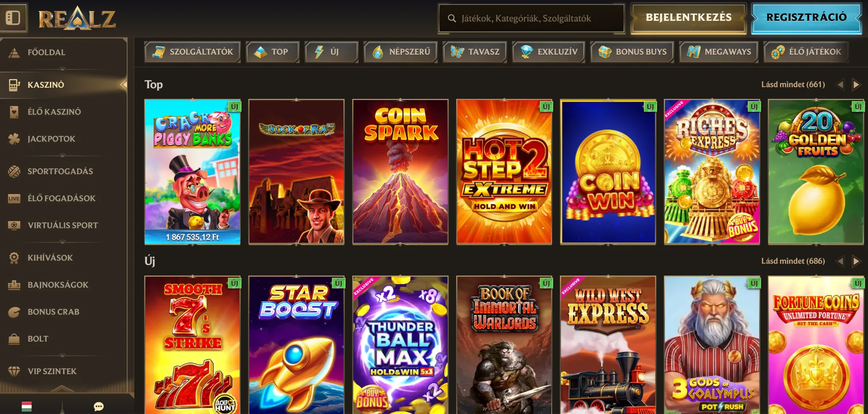Screen dimensions: 868x414
Task: Open Book of Ra game thumbnail
Action: (x=296, y=172)
